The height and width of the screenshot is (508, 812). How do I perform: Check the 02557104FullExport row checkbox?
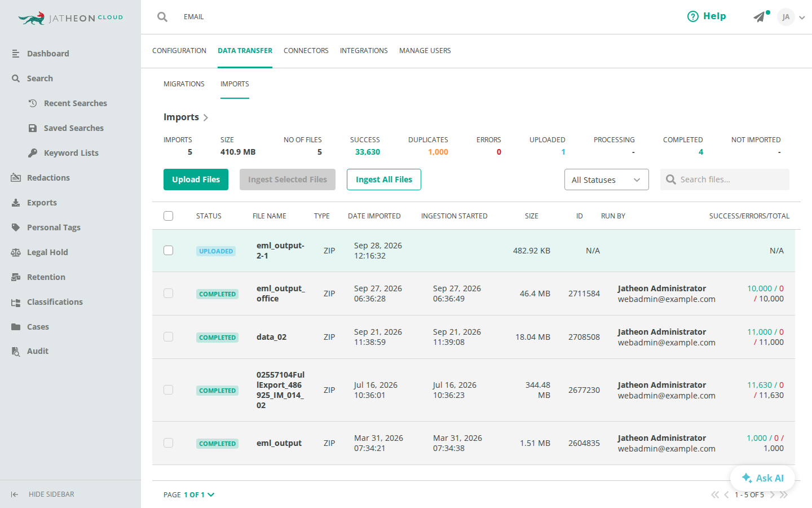click(x=168, y=389)
